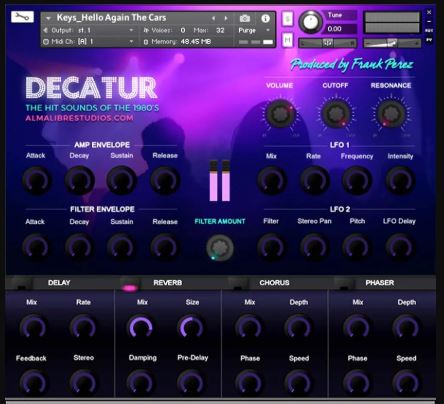Click the LFO 1 Mix knob
The height and width of the screenshot is (404, 444).
coord(272,180)
